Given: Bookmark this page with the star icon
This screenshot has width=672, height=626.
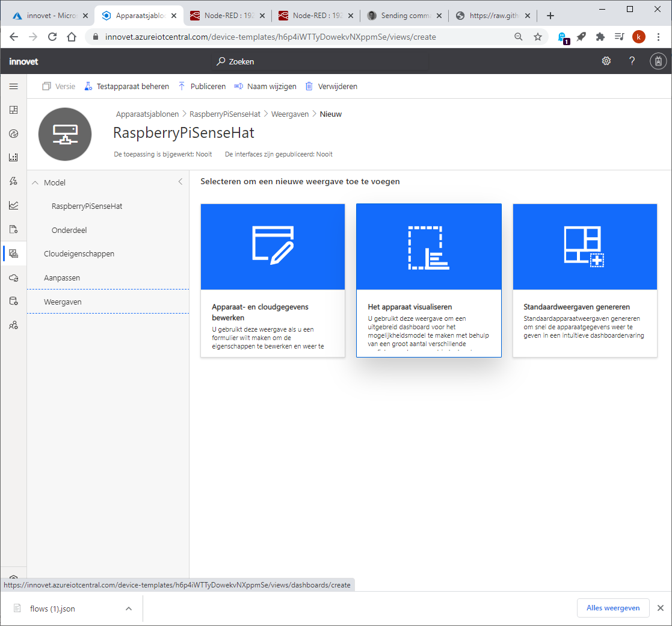Looking at the screenshot, I should click(537, 37).
